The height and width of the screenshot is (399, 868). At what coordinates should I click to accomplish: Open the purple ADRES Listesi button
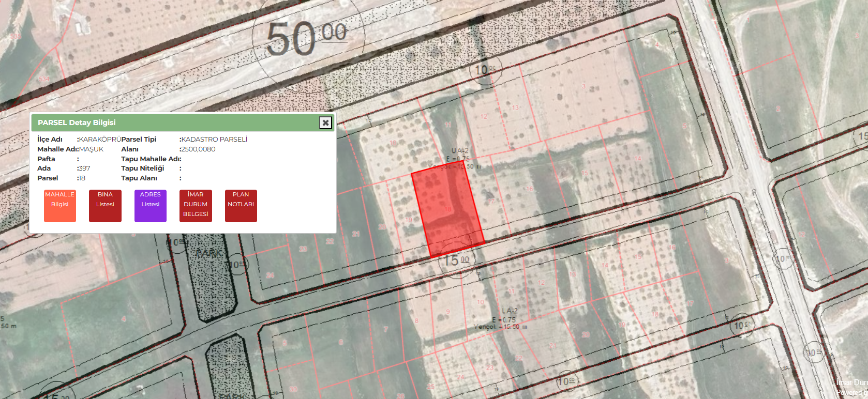pyautogui.click(x=151, y=206)
